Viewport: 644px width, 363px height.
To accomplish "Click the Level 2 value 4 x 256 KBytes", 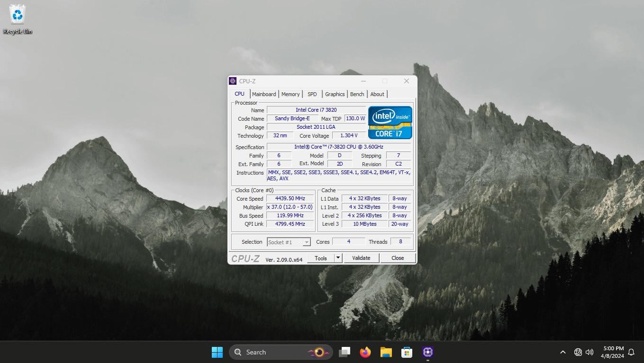I will click(x=365, y=215).
